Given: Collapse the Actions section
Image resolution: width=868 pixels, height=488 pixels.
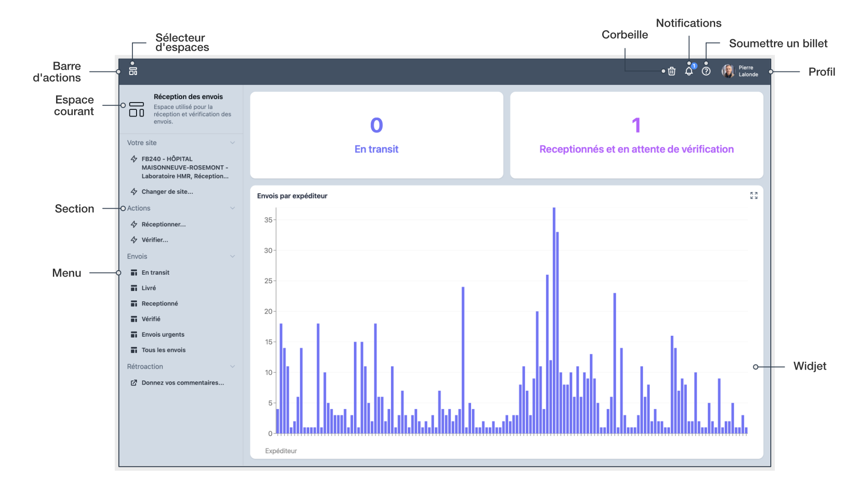Looking at the screenshot, I should [233, 208].
